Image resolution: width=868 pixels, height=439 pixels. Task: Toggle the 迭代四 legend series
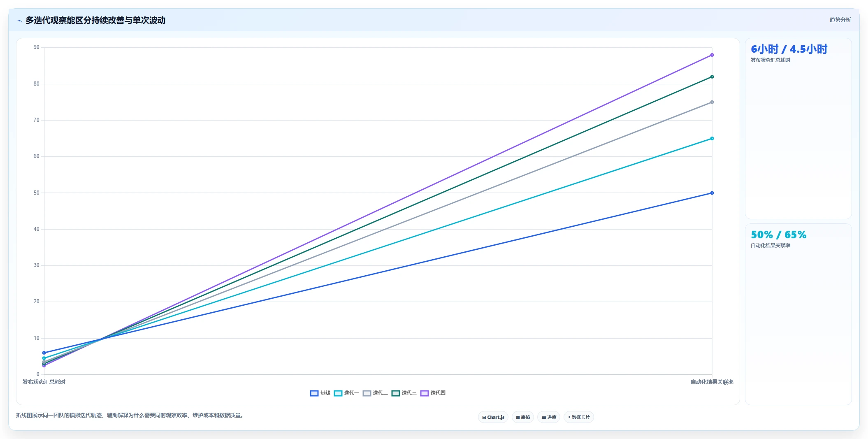[x=433, y=393]
